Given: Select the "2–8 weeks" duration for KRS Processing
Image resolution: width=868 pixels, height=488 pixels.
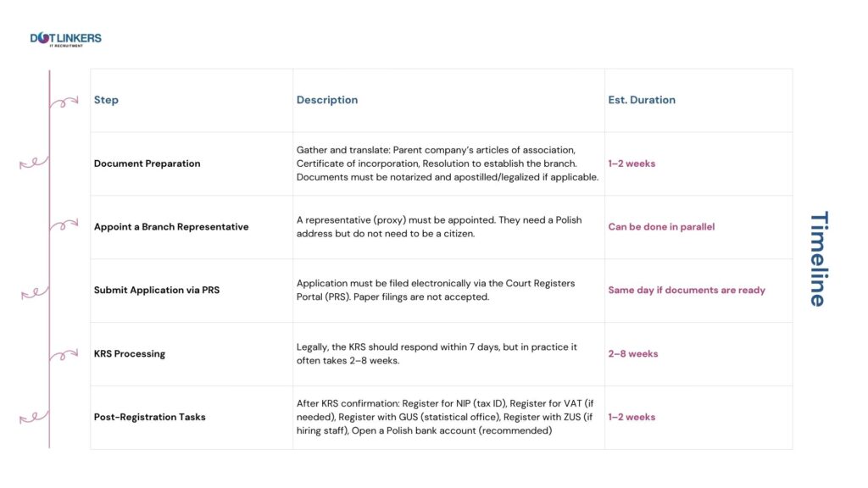Looking at the screenshot, I should tap(633, 353).
